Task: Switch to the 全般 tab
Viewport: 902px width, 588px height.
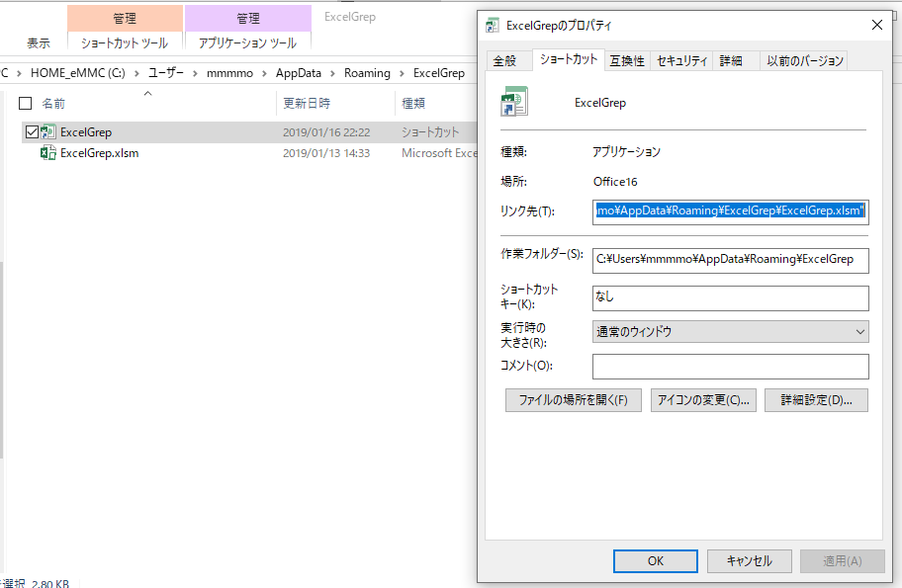Action: (504, 61)
